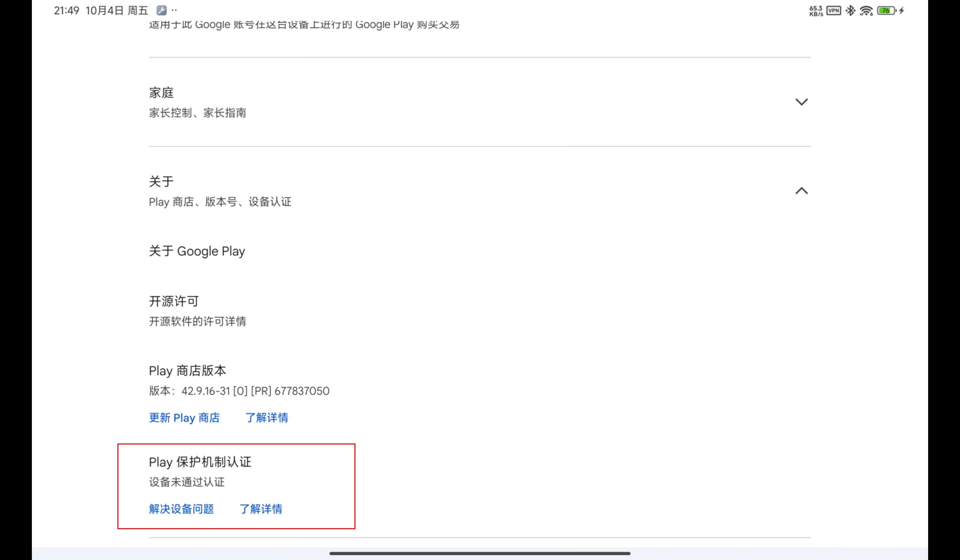Viewport: 960px width, 560px height.
Task: Tap the charging bolt icon
Action: tap(902, 10)
